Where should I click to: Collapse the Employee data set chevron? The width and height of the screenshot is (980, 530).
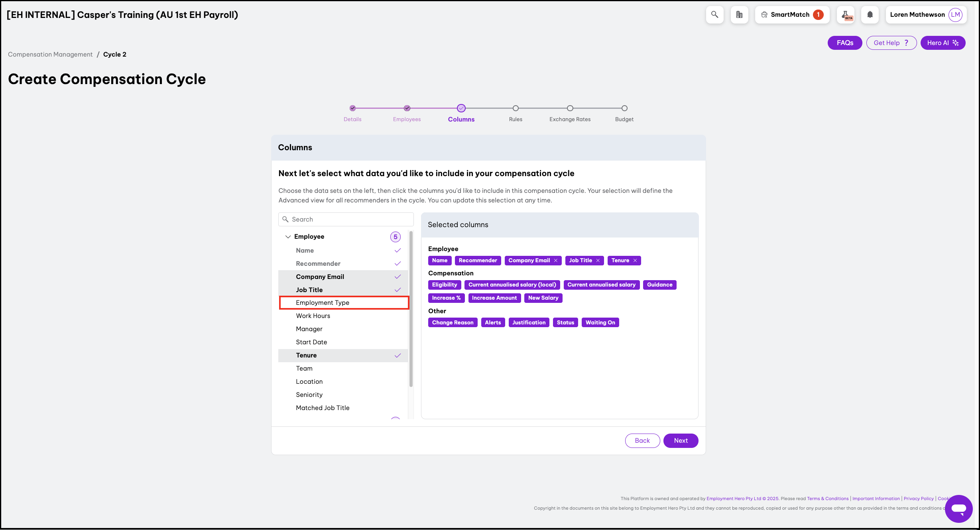(288, 237)
